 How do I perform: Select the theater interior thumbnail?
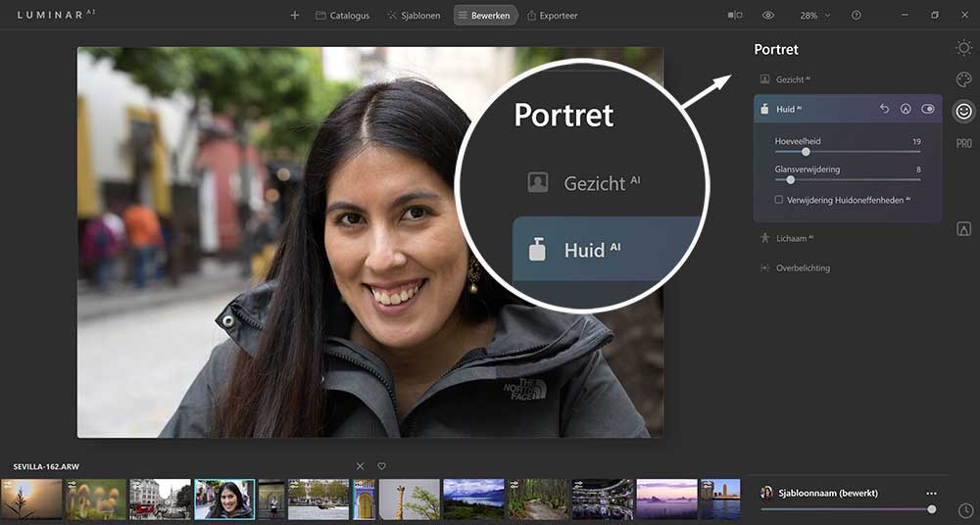point(603,500)
